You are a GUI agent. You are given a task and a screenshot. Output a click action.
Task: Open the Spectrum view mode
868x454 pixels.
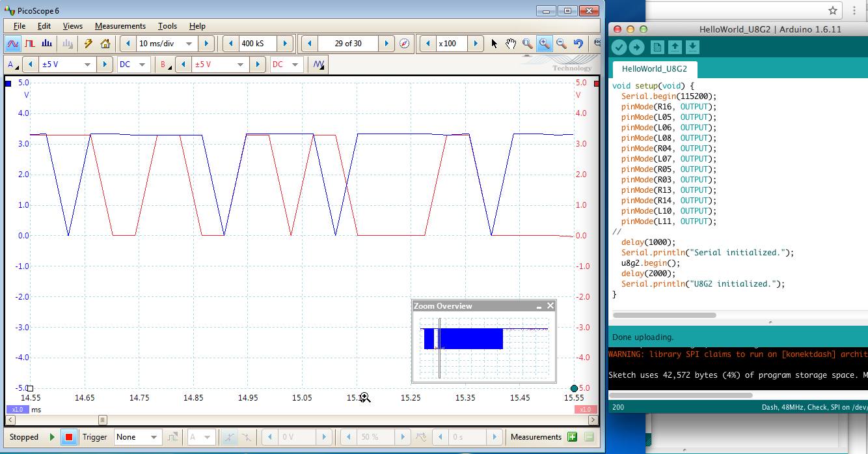point(46,44)
